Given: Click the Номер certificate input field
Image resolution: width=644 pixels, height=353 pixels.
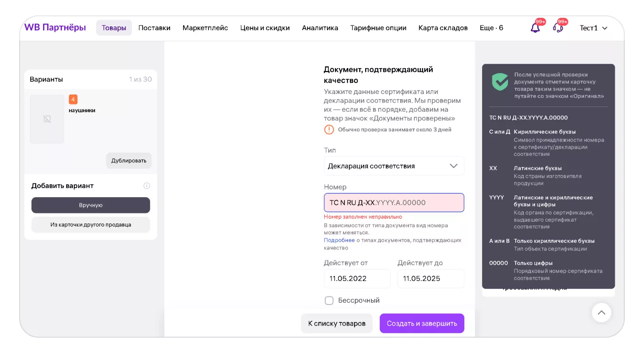Looking at the screenshot, I should click(394, 203).
